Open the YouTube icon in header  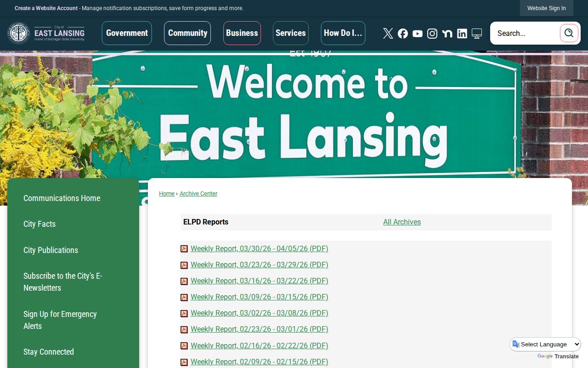pos(418,33)
